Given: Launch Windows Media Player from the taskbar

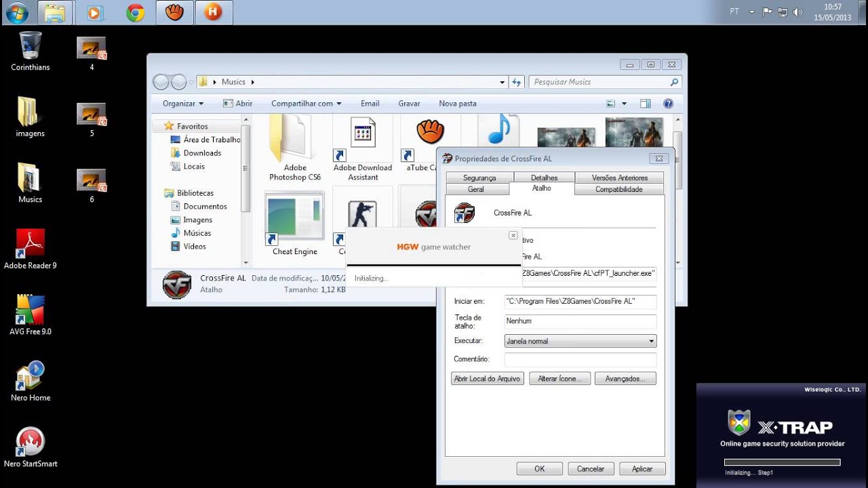Looking at the screenshot, I should coord(94,12).
